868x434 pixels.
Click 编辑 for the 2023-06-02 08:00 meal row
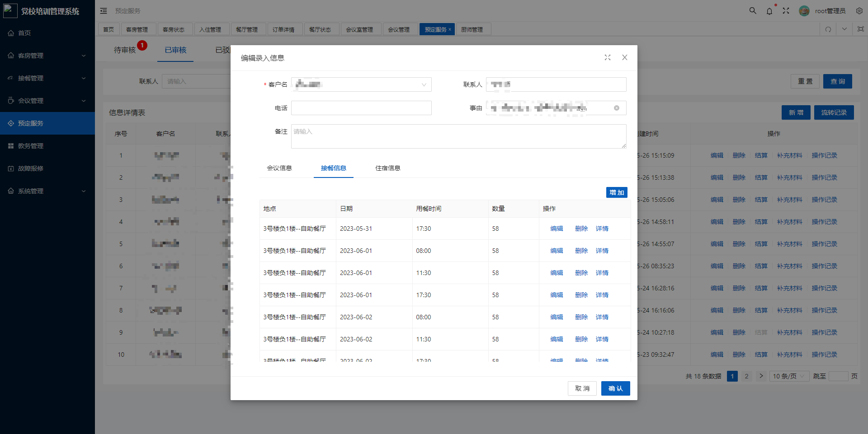tap(557, 317)
